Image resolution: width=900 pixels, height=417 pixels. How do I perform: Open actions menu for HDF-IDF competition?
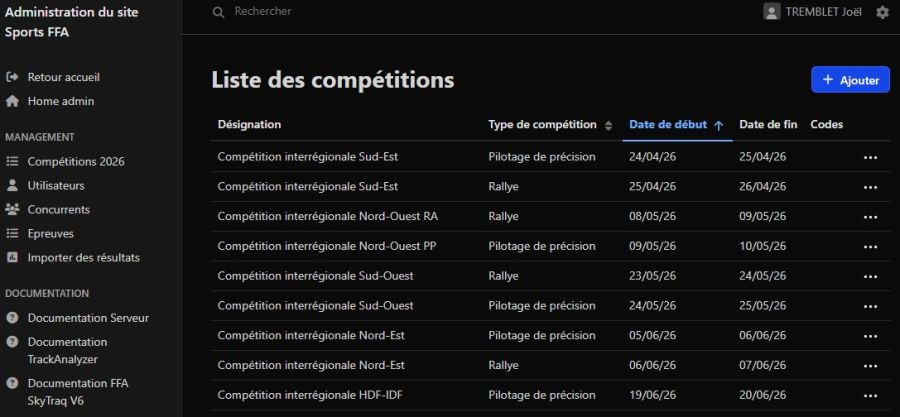point(870,395)
